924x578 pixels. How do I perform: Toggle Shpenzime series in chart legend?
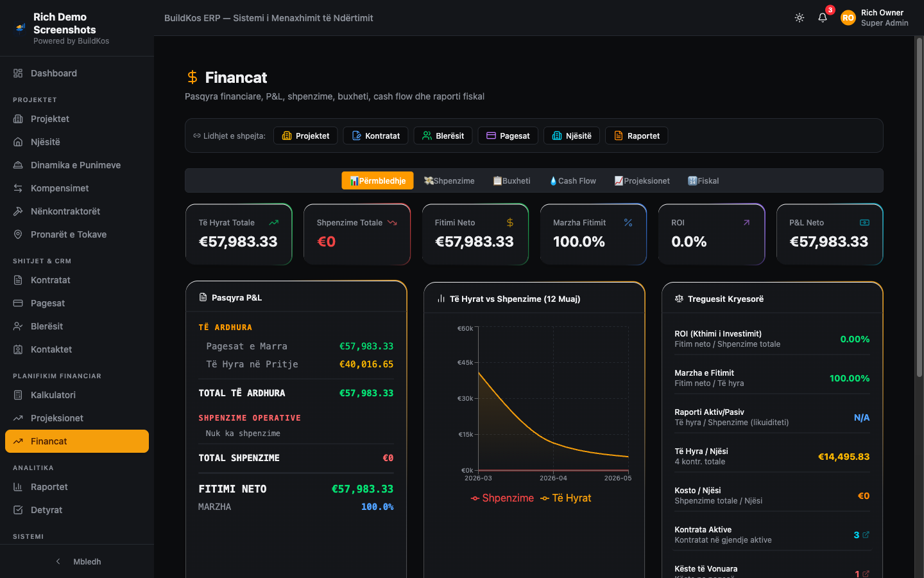502,498
